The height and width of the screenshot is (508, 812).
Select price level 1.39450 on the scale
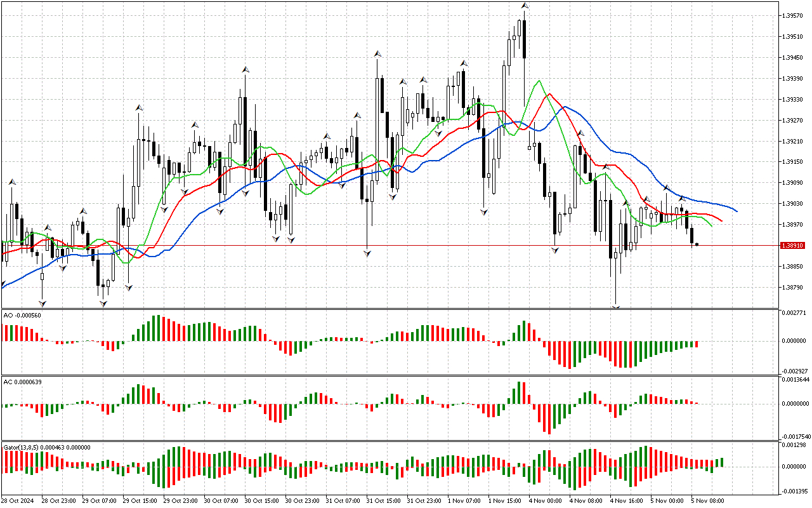click(792, 58)
